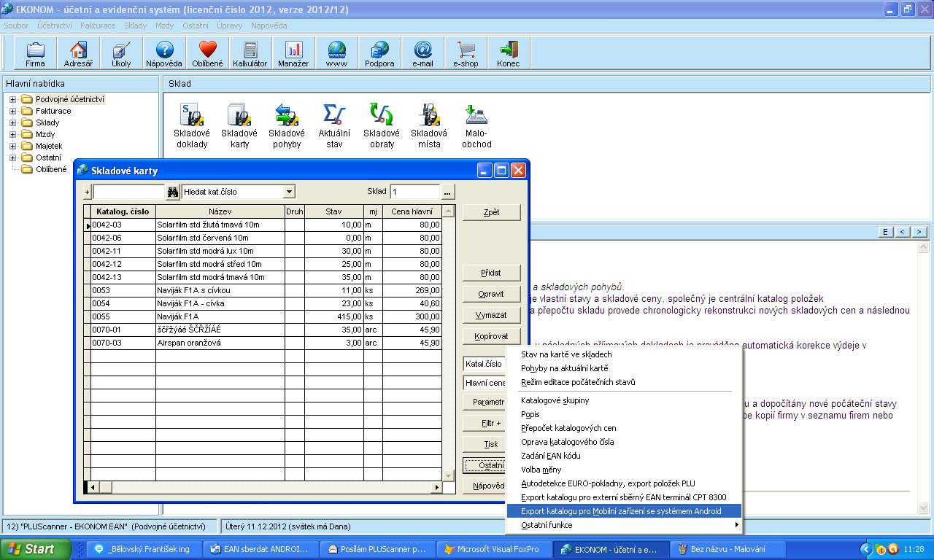Choose Export katalogu pro Mobilní zařízení Android

click(624, 511)
